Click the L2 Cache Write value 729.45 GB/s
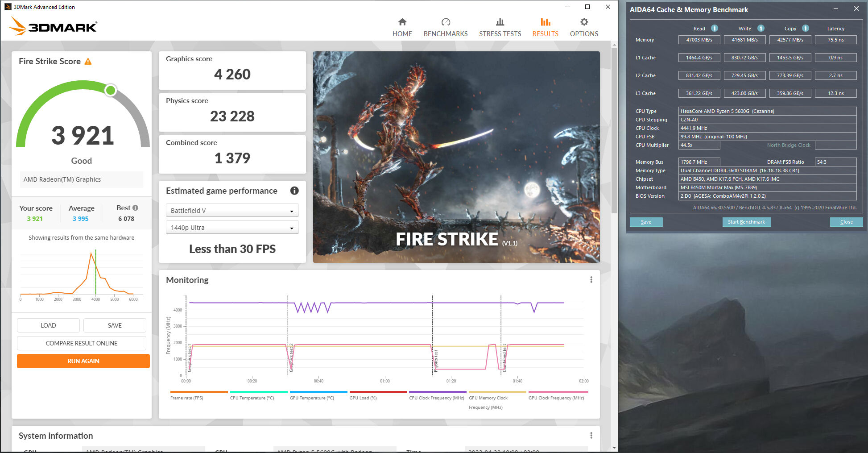Viewport: 868px width, 453px height. (x=744, y=75)
